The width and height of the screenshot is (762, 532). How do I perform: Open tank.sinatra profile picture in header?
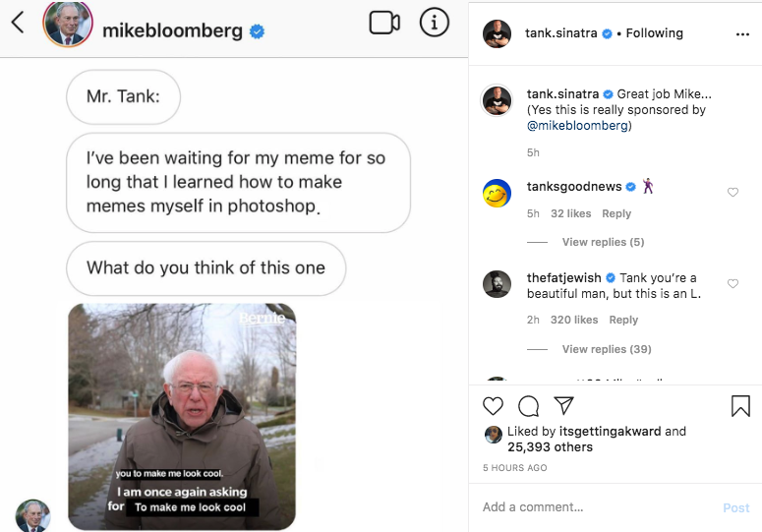[x=498, y=33]
